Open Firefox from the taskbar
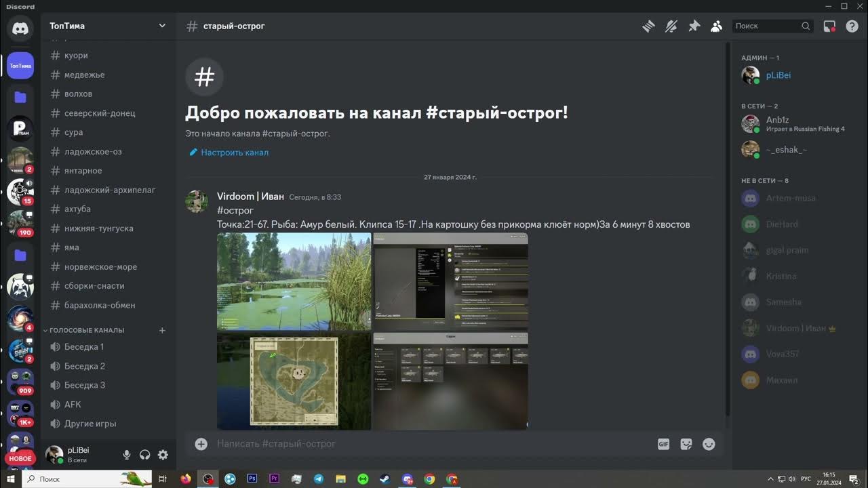The height and width of the screenshot is (488, 868). point(186,479)
